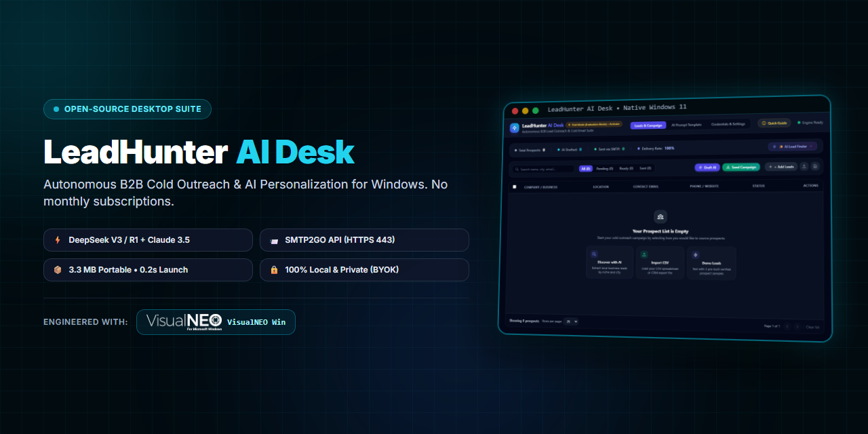Viewport: 868px width, 434px height.
Task: Open the Rows per page dropdown
Action: [571, 321]
